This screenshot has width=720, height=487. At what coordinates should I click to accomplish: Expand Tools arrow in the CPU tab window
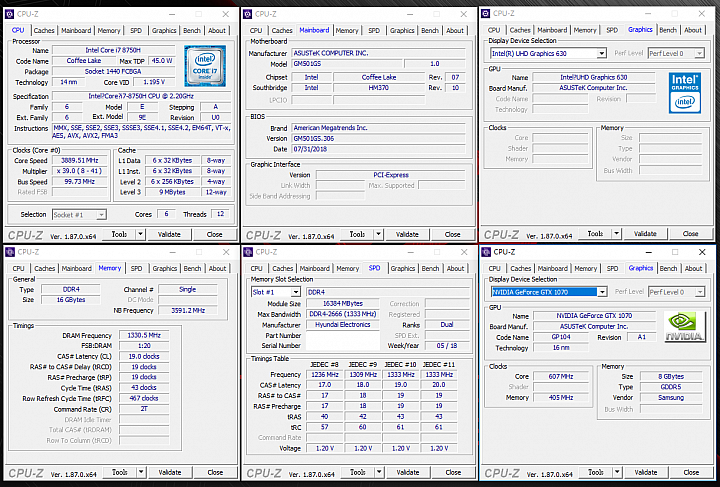coord(141,235)
